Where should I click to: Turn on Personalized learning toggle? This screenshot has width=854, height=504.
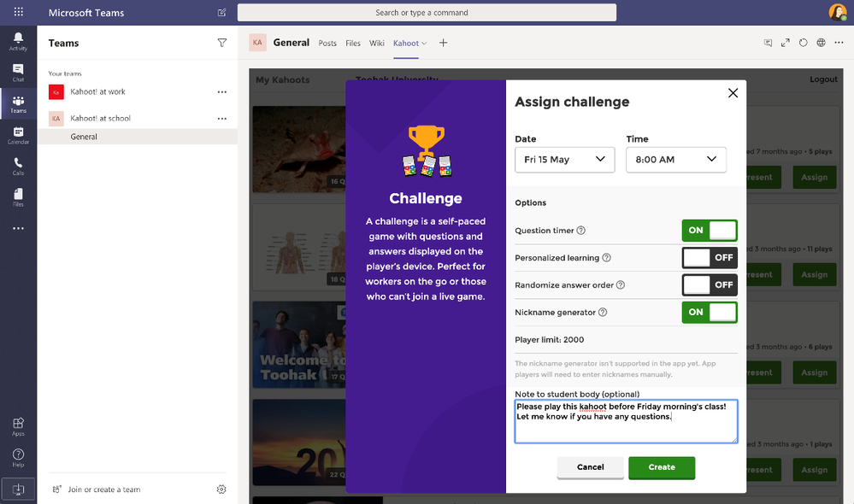[710, 257]
